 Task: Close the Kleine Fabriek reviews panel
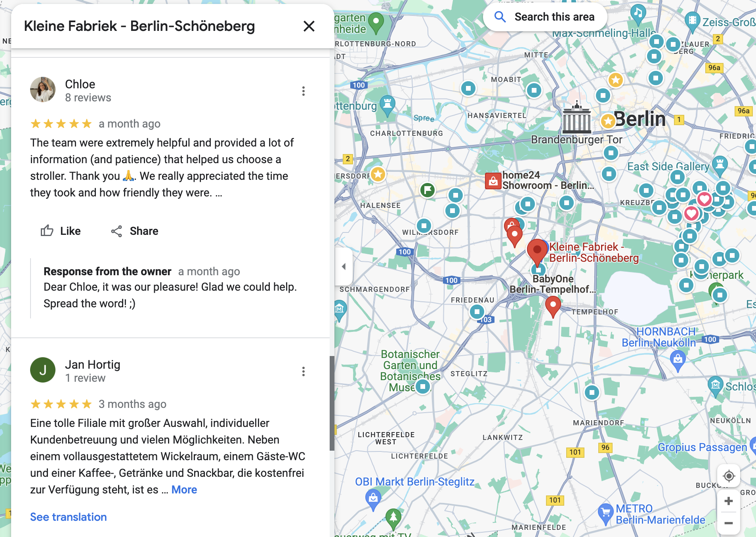point(309,26)
